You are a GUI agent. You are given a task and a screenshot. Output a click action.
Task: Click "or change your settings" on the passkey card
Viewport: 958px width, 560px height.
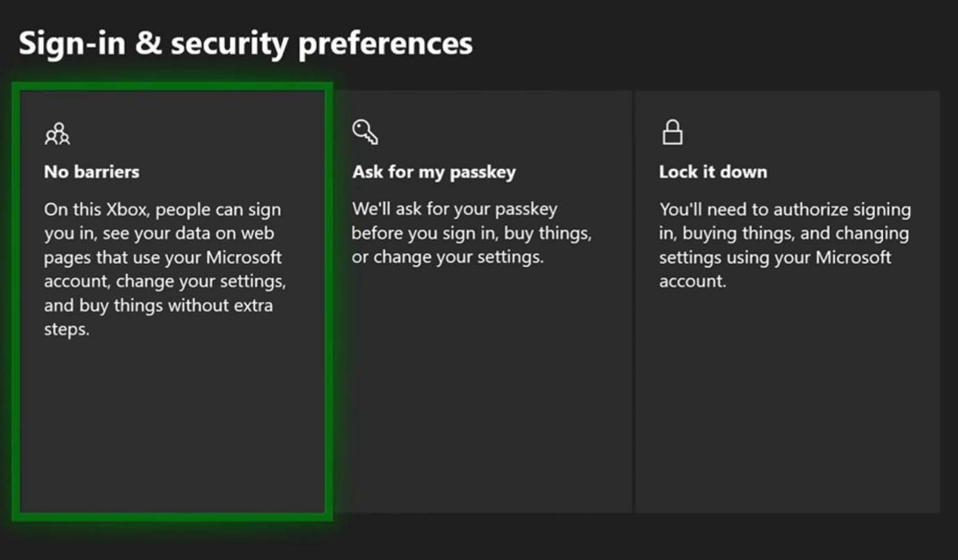447,257
